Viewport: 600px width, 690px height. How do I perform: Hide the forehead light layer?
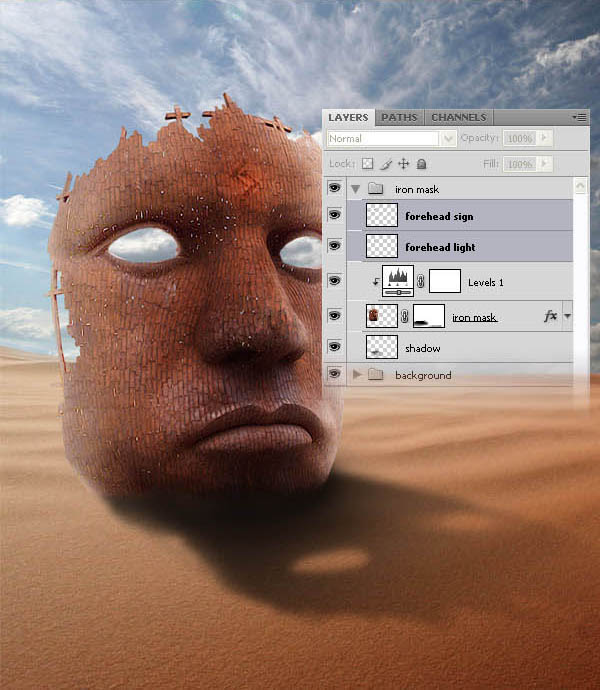(335, 246)
